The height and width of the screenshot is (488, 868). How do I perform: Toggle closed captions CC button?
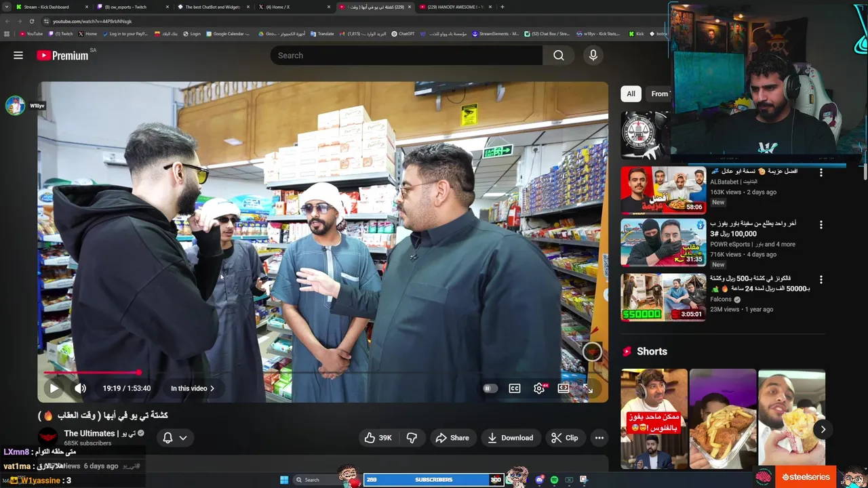(x=515, y=388)
